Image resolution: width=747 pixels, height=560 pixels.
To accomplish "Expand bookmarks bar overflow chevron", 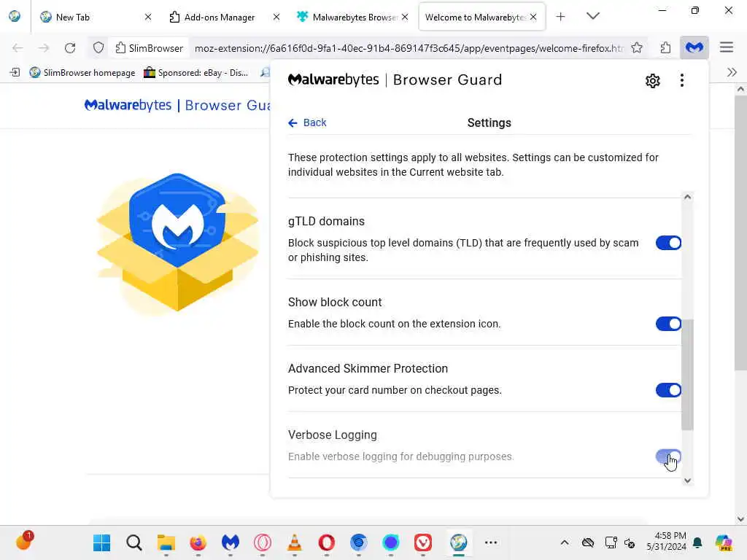I will click(x=732, y=72).
